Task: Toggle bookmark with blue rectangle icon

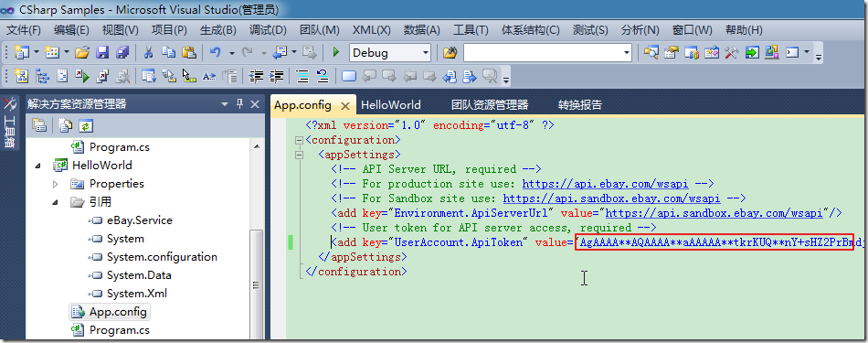Action: tap(349, 76)
